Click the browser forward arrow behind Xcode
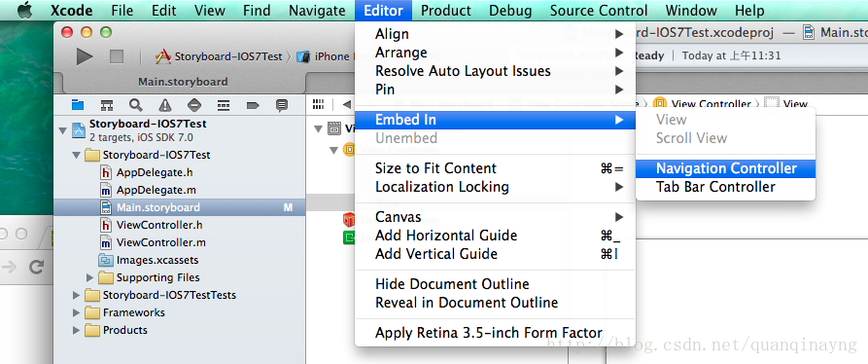This screenshot has height=364, width=868. 9,268
